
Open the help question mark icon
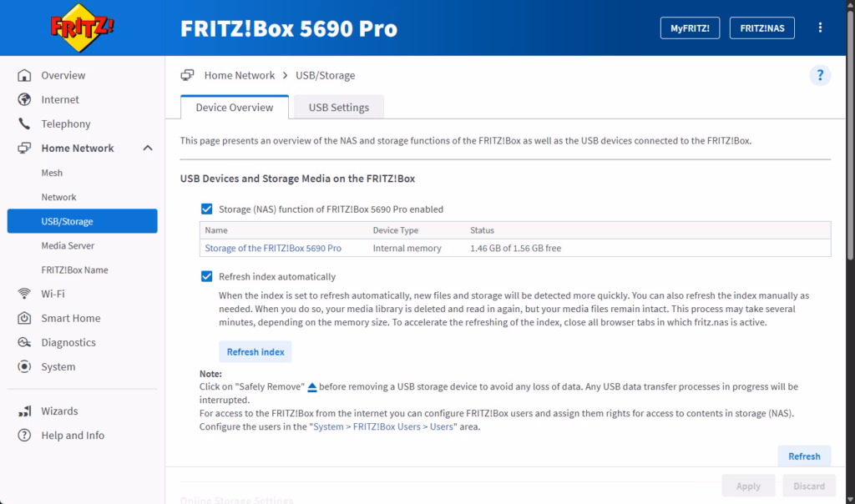pos(820,76)
